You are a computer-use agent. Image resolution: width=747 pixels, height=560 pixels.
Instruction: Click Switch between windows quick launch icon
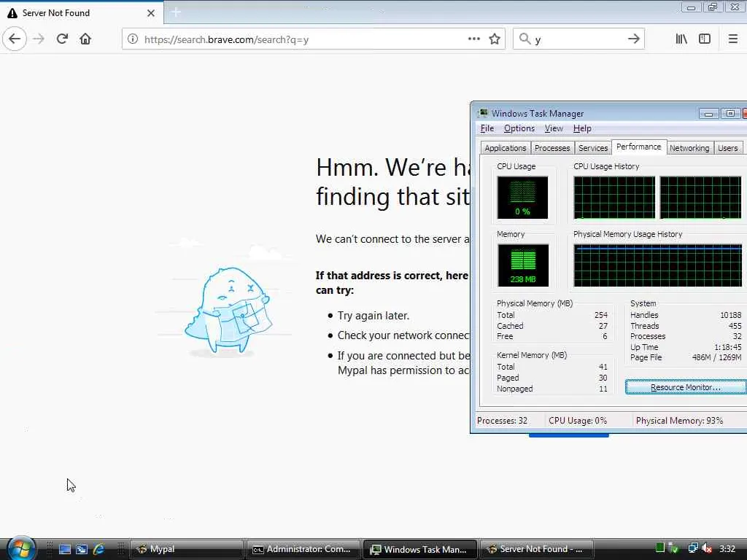click(82, 549)
